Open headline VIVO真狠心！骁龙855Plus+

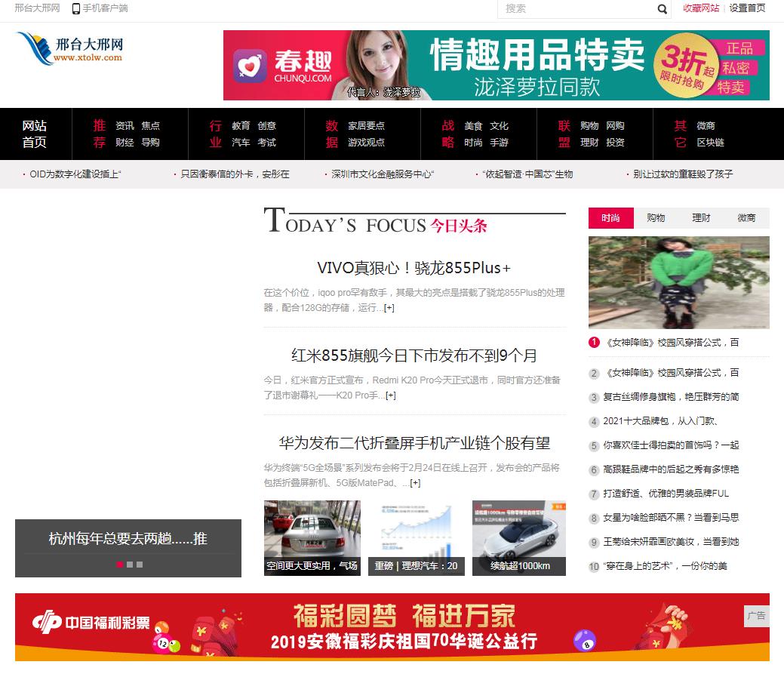click(x=414, y=268)
